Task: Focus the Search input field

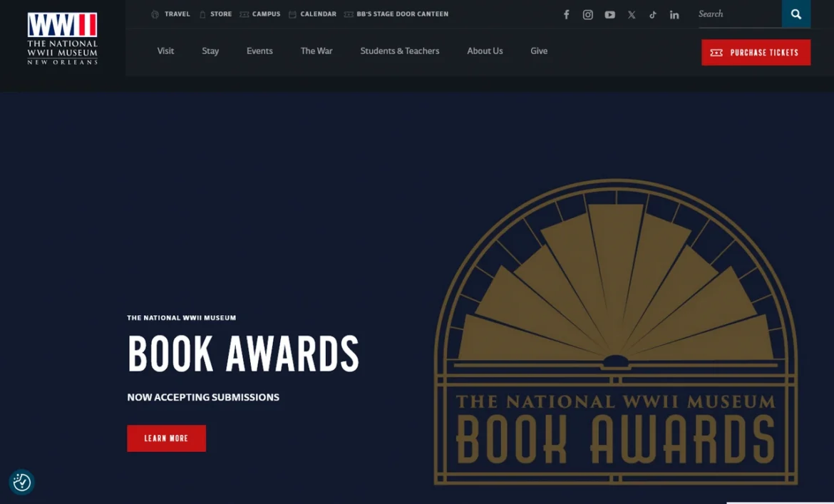Action: pyautogui.click(x=739, y=14)
